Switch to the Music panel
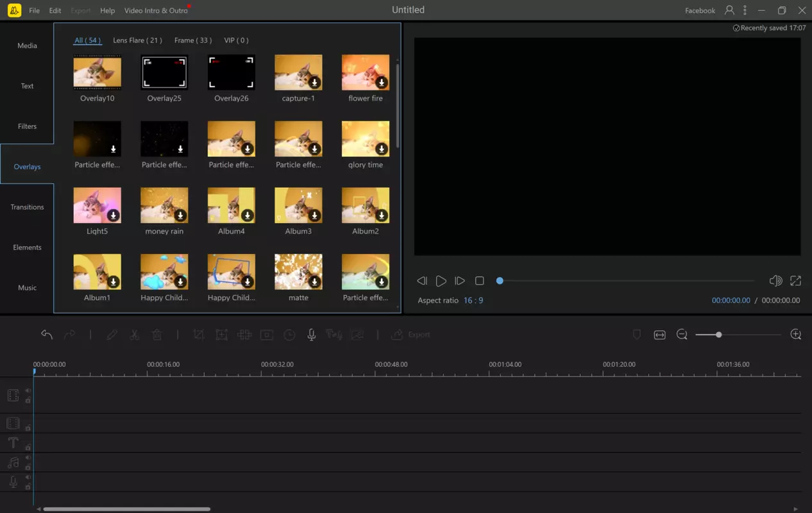Viewport: 812px width, 513px height. [x=27, y=288]
